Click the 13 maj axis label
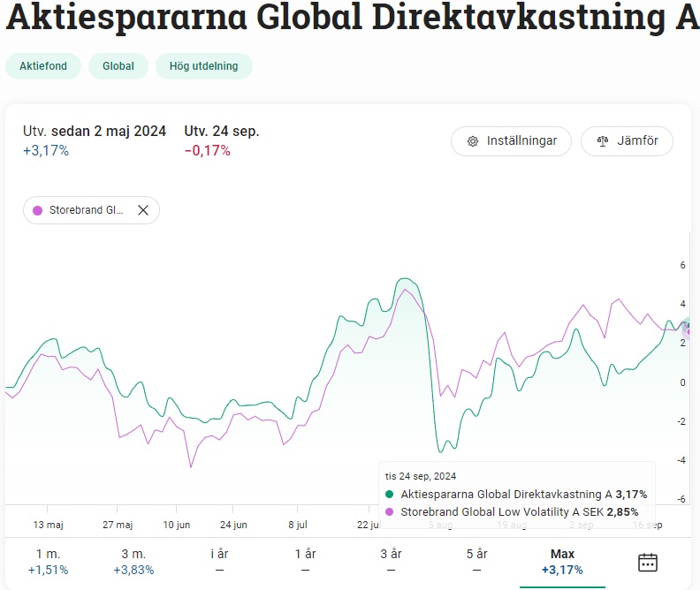The image size is (700, 590). [49, 525]
